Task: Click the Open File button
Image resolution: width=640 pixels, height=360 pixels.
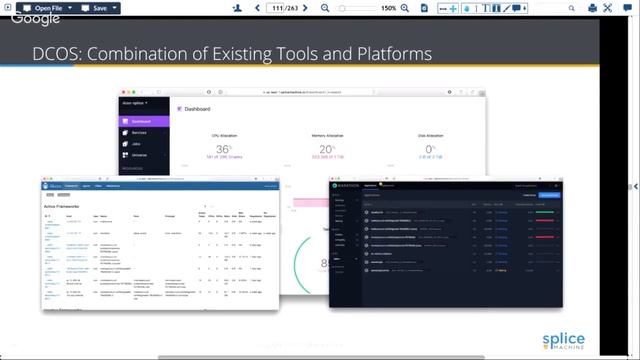Action: click(43, 8)
